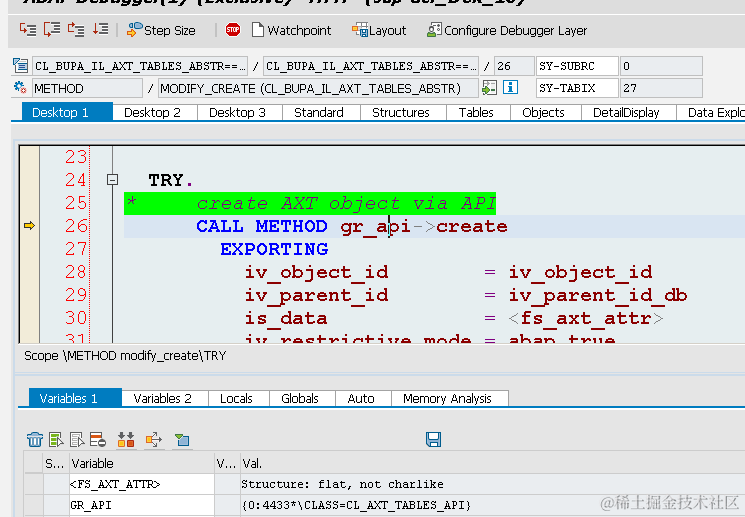This screenshot has width=745, height=517.
Task: Click the EXPORTING keyword on line 27
Action: coord(274,249)
